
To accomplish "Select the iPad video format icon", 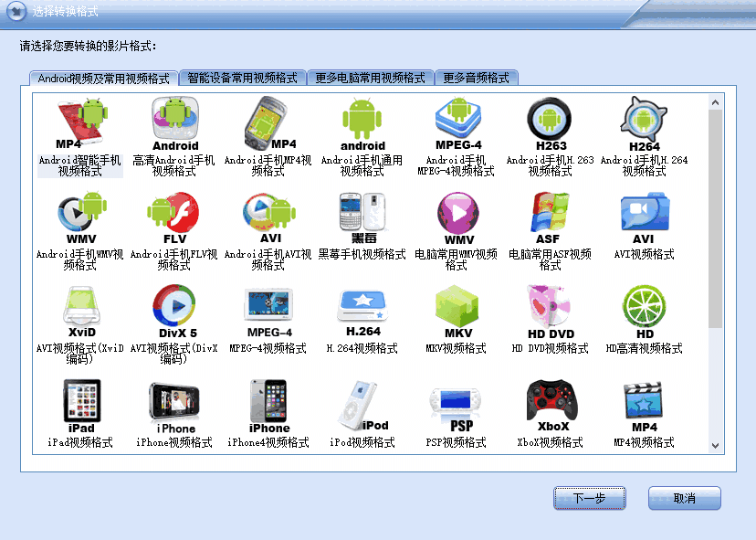I will pyautogui.click(x=80, y=404).
